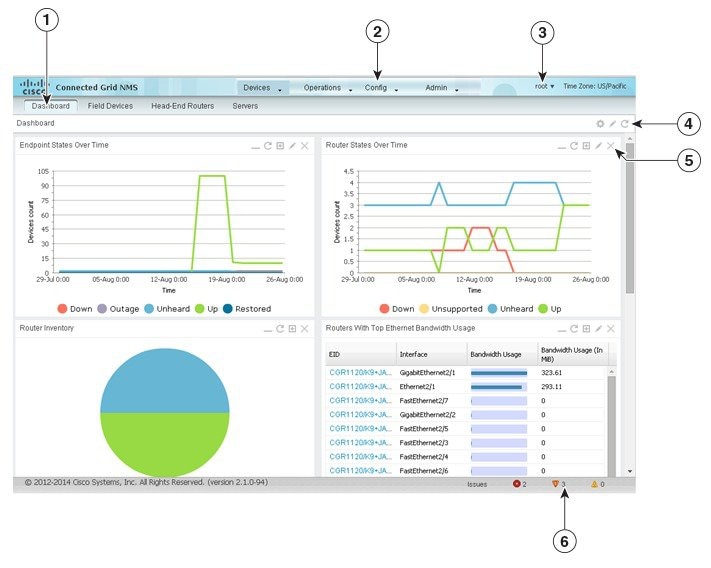Minimize Endpoint States Over Time panel

[255, 146]
